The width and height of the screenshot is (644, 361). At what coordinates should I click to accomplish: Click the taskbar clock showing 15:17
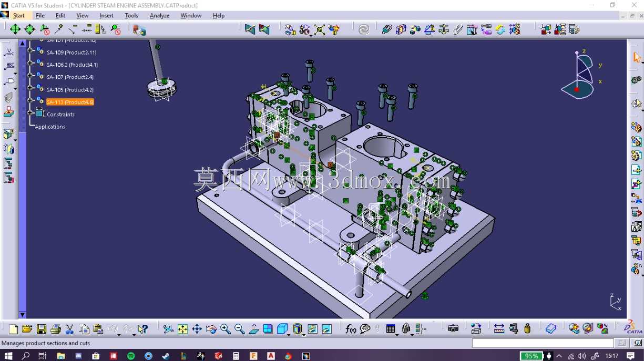pyautogui.click(x=612, y=356)
